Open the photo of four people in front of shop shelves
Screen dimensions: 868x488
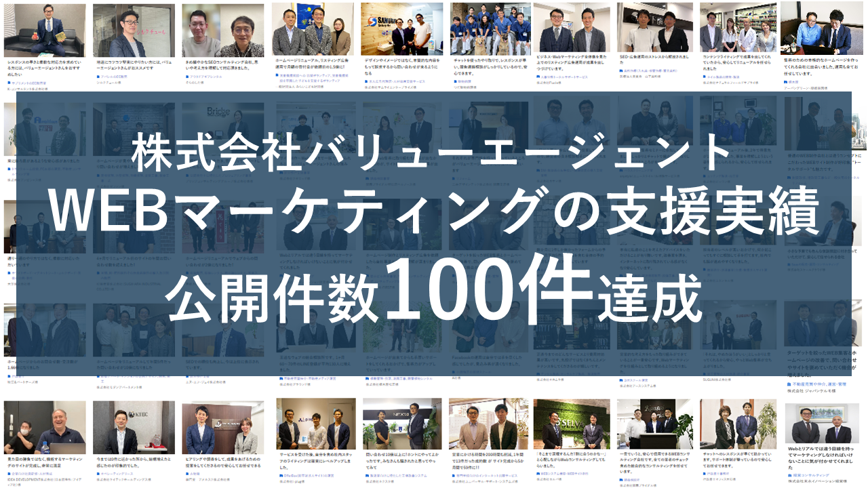(x=740, y=28)
